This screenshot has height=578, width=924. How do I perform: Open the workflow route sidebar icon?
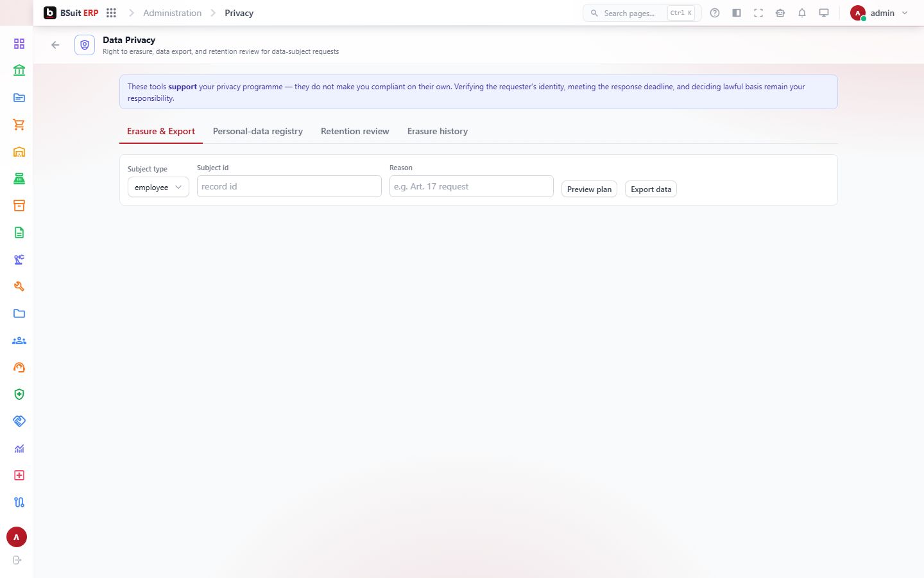(19, 502)
